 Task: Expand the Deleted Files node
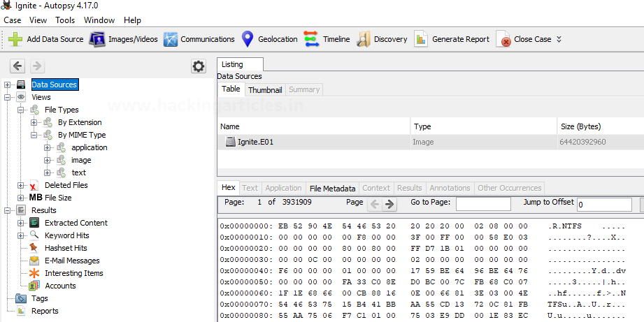tap(20, 185)
